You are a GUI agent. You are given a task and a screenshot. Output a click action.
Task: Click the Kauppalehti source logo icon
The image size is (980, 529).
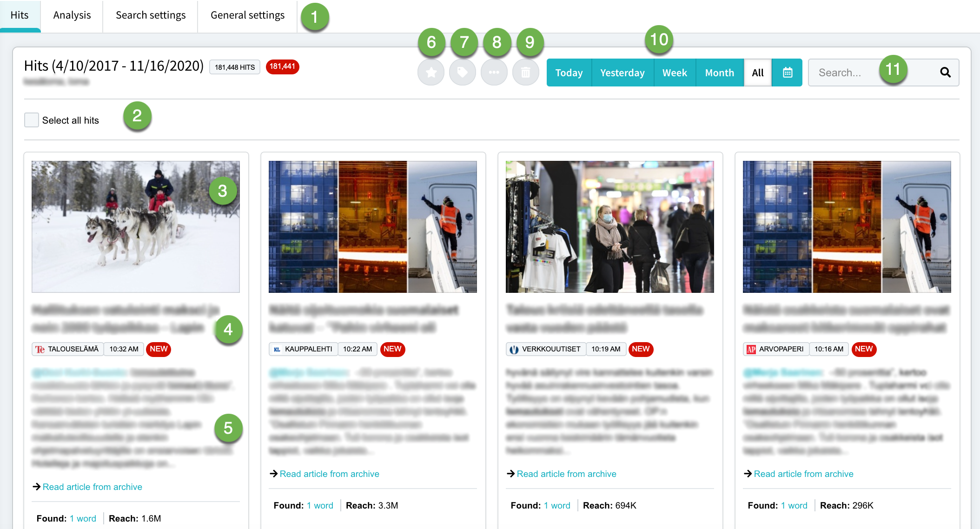tap(277, 349)
